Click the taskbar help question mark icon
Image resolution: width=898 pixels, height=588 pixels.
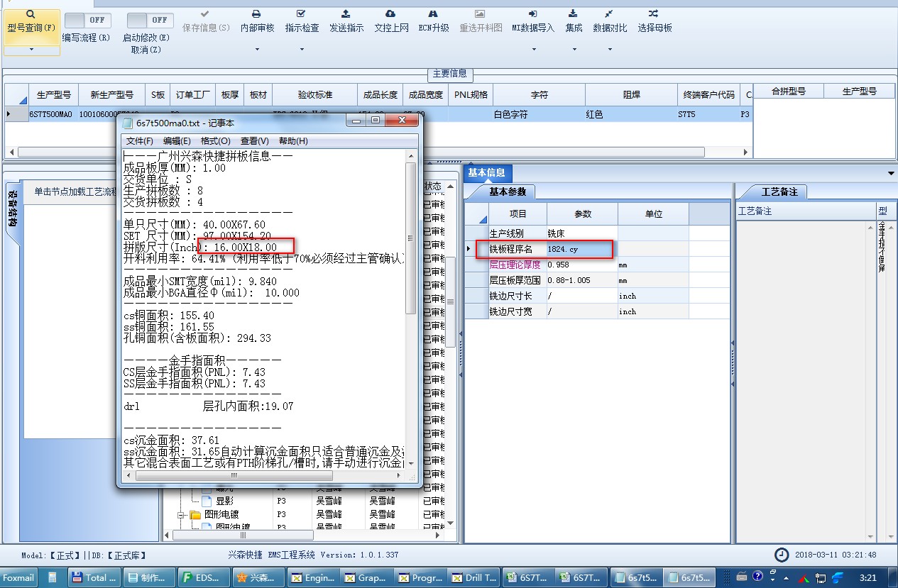757,577
